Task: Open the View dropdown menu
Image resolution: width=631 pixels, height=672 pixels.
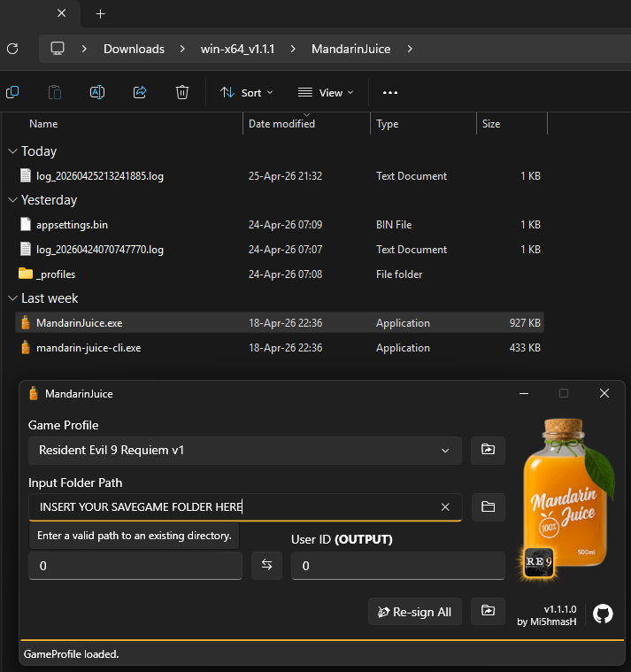Action: tap(326, 93)
